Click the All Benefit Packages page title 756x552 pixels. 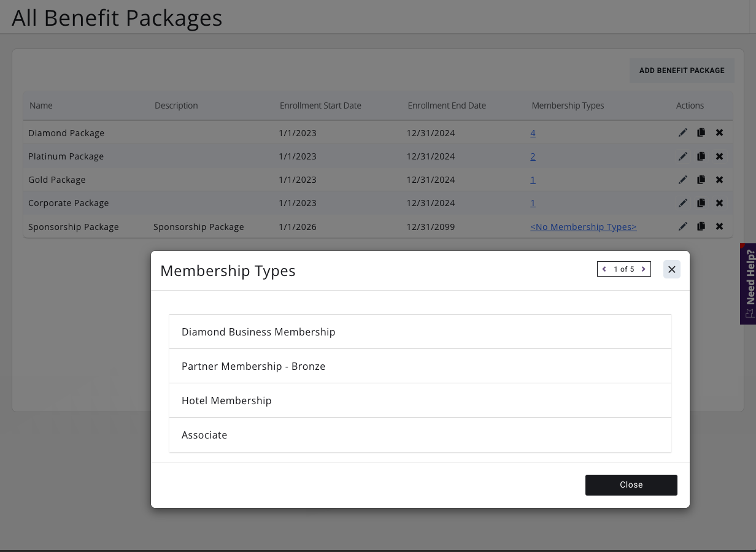pyautogui.click(x=117, y=18)
